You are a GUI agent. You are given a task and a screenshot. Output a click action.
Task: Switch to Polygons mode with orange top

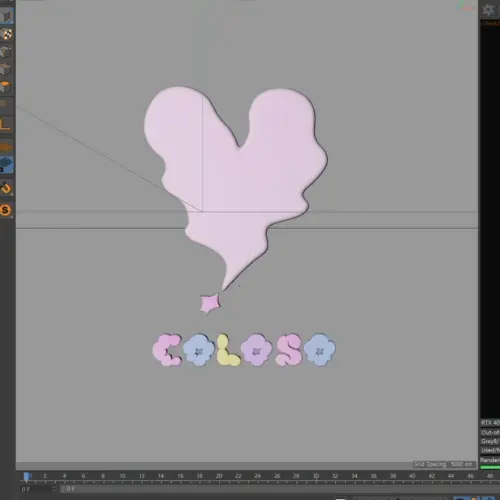[x=6, y=87]
